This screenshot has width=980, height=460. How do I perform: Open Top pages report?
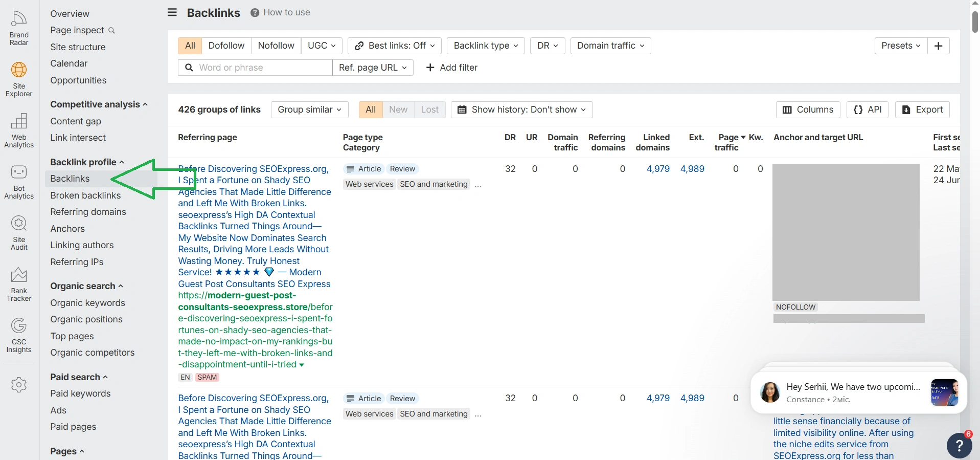pyautogui.click(x=72, y=336)
